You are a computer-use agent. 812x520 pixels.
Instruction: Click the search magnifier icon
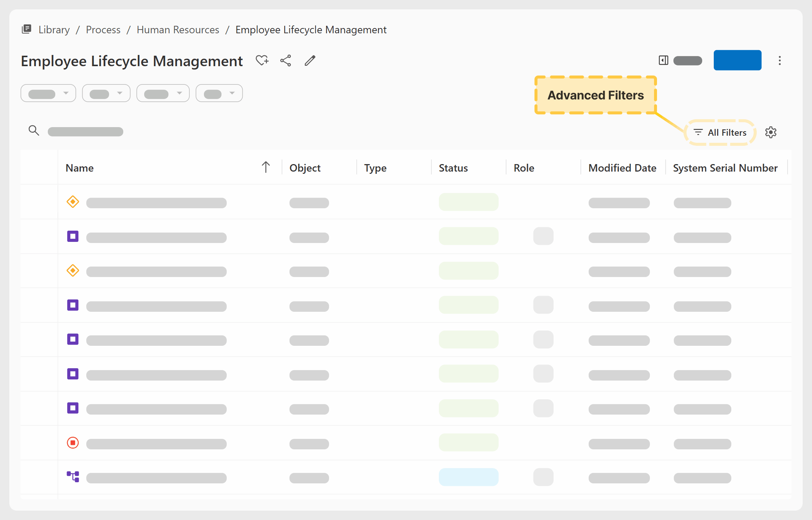point(34,130)
